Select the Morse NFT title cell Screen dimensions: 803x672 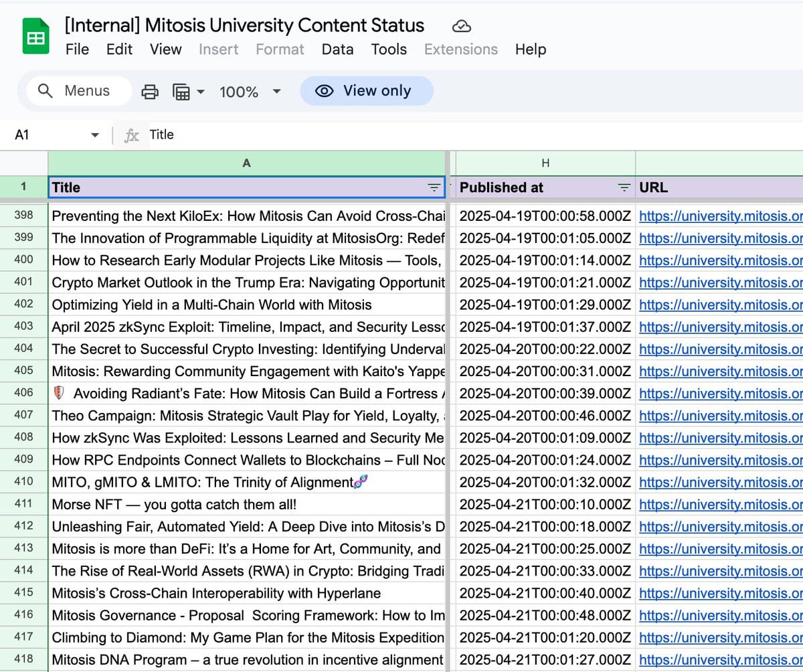tap(246, 504)
